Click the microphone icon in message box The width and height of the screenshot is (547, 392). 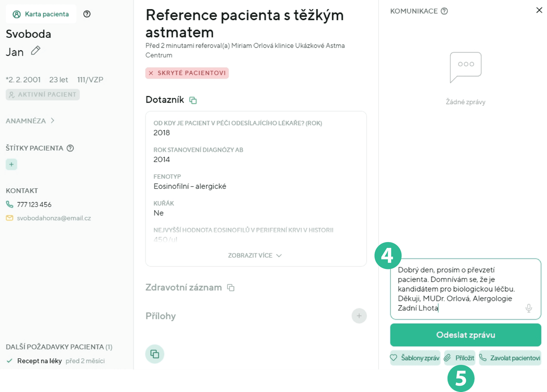click(x=529, y=309)
